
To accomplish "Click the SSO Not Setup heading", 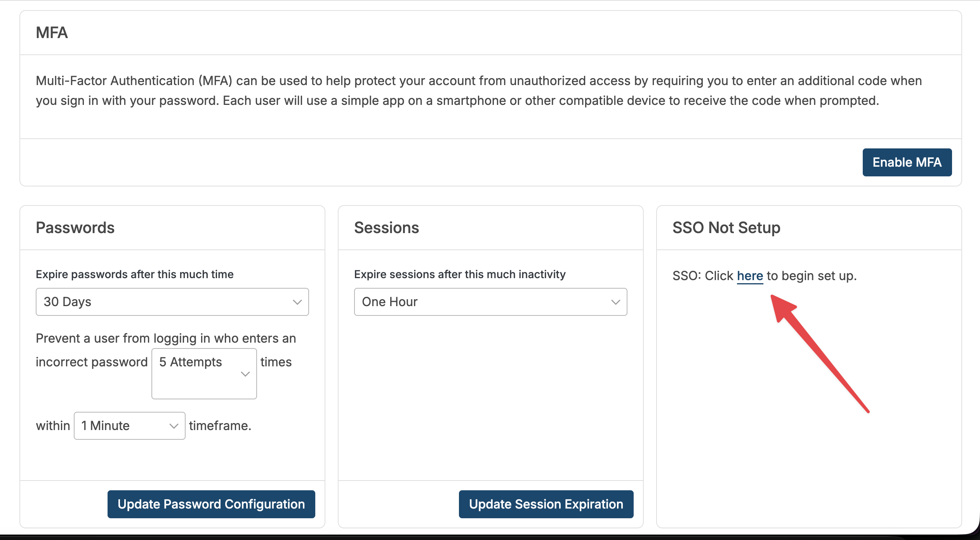I will (726, 228).
